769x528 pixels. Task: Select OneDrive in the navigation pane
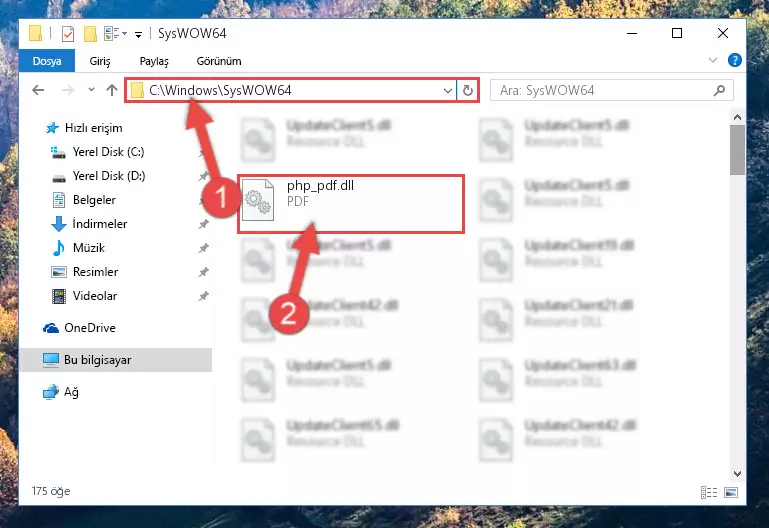click(x=90, y=328)
